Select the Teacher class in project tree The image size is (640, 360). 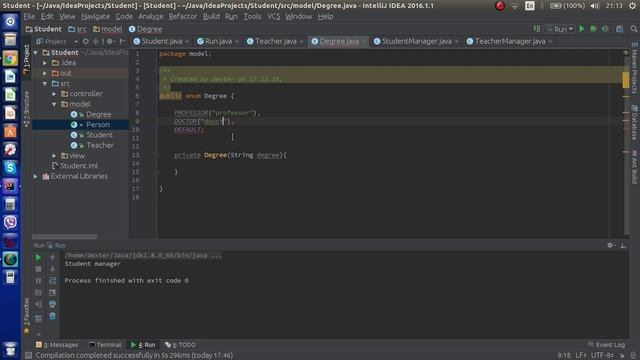[100, 145]
